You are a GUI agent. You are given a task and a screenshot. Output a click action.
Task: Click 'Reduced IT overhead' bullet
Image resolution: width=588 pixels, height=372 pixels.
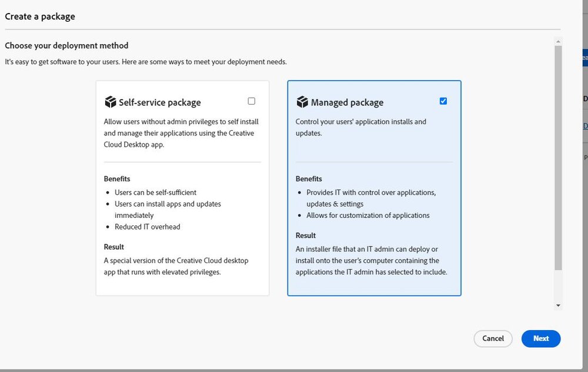click(148, 227)
